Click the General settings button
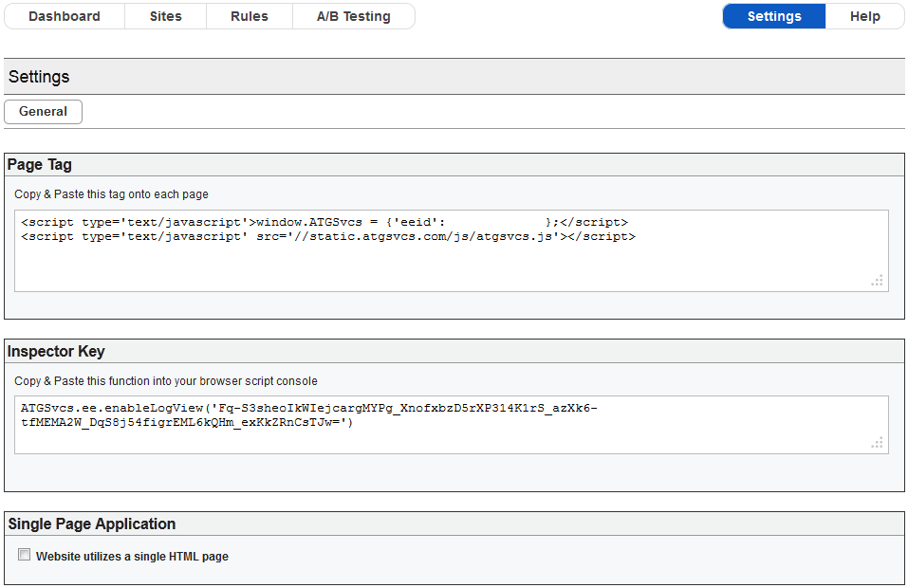This screenshot has width=908, height=588. pos(44,112)
